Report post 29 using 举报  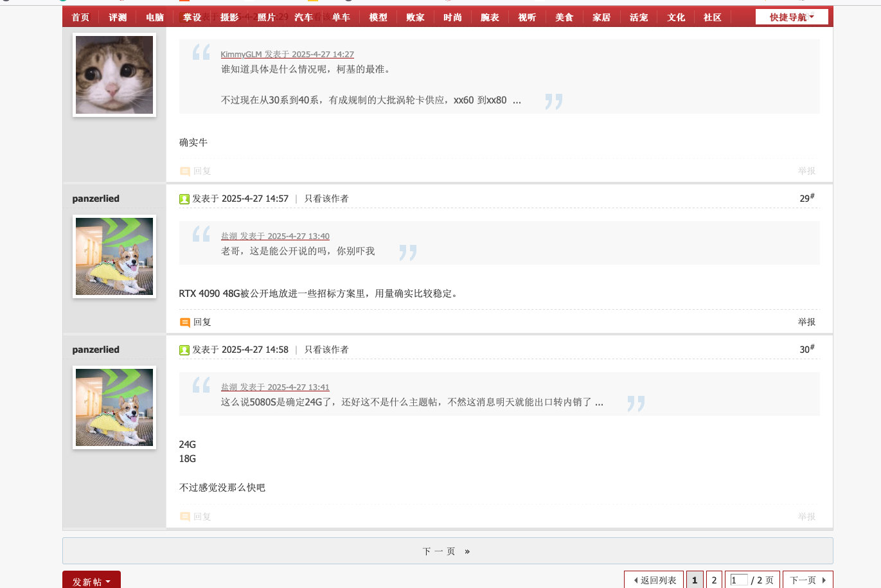pos(806,322)
